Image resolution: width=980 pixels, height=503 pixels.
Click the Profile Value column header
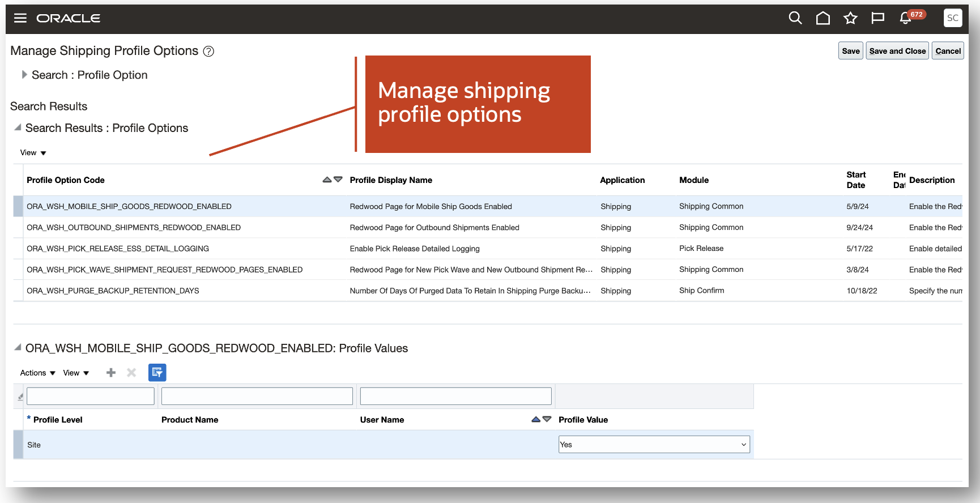click(583, 420)
